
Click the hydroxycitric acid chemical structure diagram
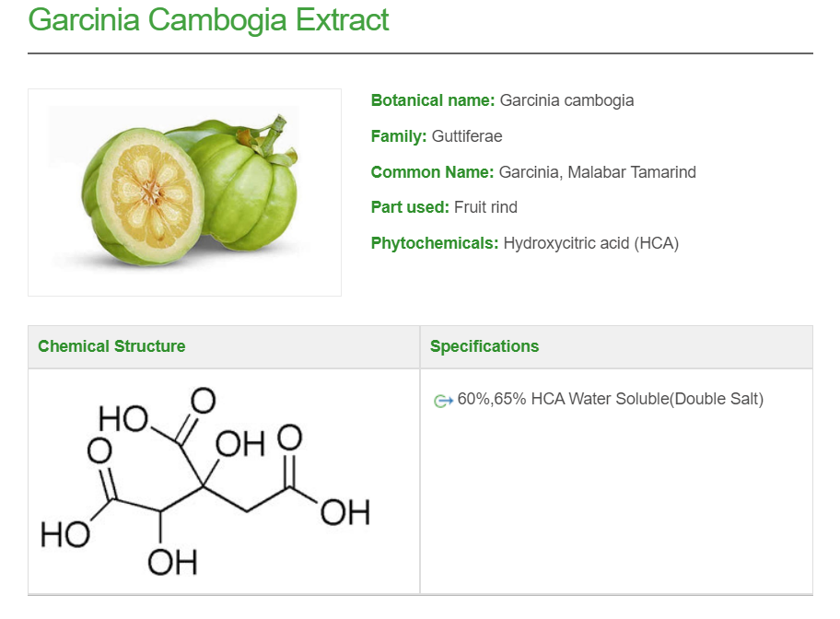(204, 483)
